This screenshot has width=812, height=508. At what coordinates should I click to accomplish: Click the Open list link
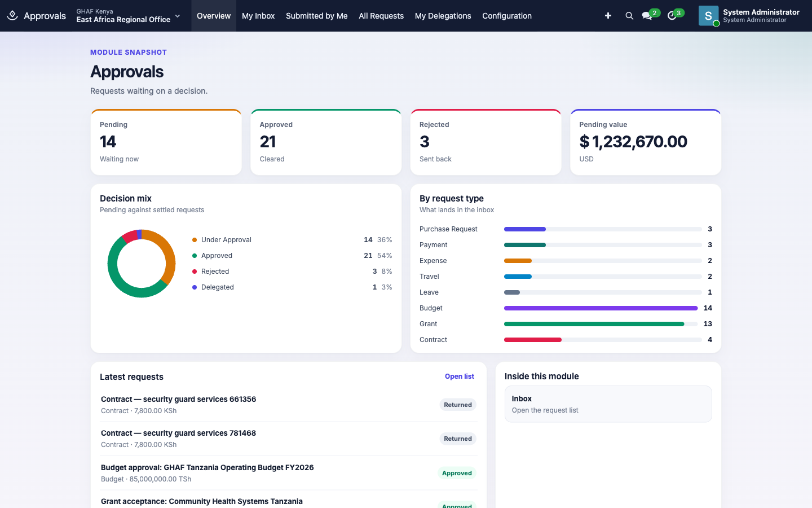460,376
